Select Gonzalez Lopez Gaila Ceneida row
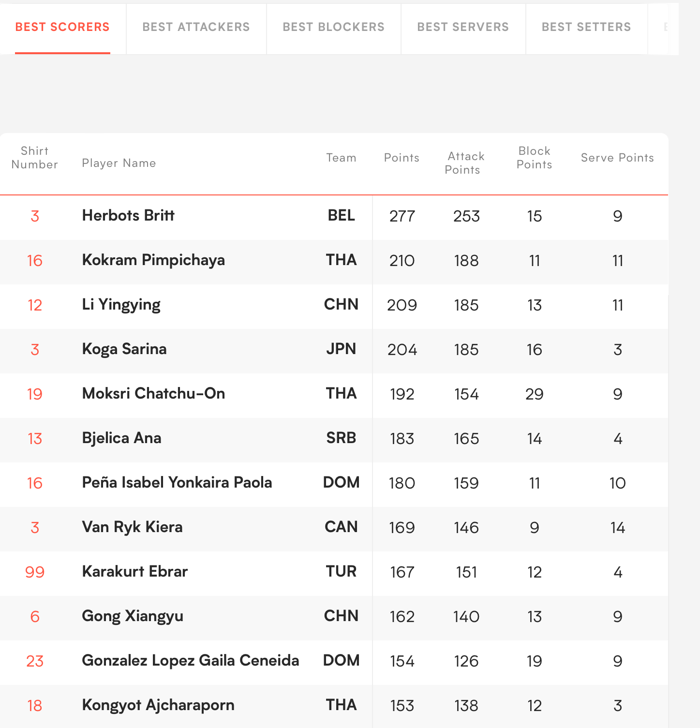Viewport: 700px width, 728px height. click(334, 661)
